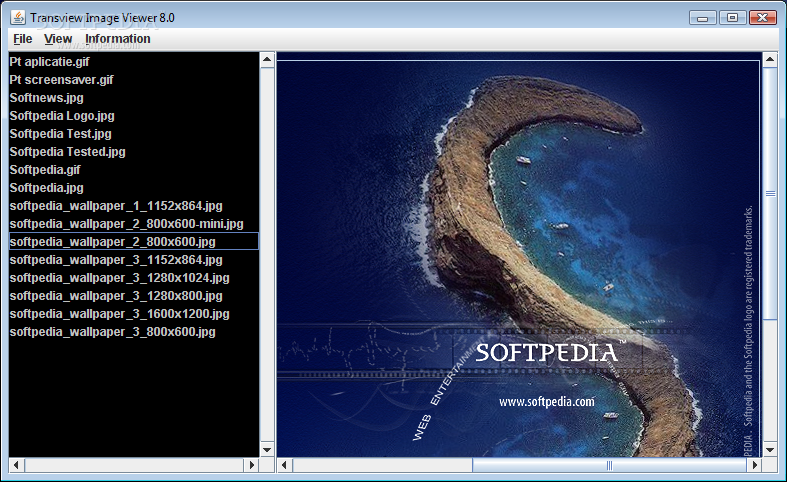787x482 pixels.
Task: Click image pane scroll left arrow
Action: (285, 465)
